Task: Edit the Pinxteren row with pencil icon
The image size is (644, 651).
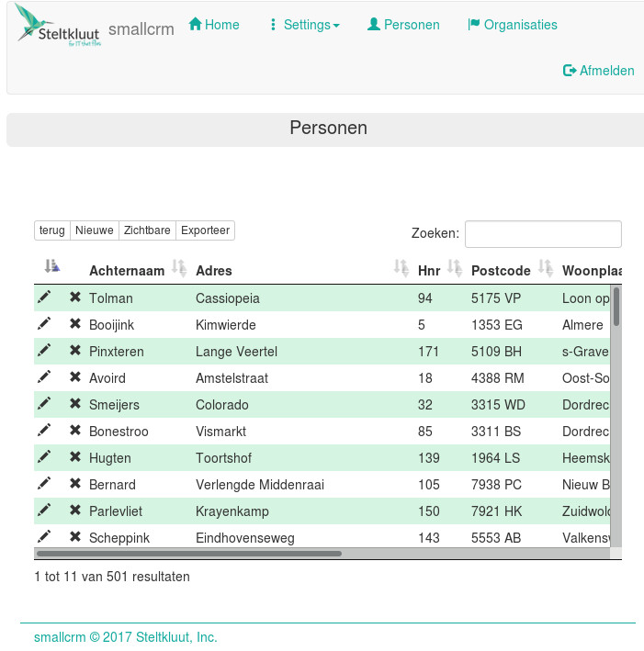Action: tap(44, 351)
